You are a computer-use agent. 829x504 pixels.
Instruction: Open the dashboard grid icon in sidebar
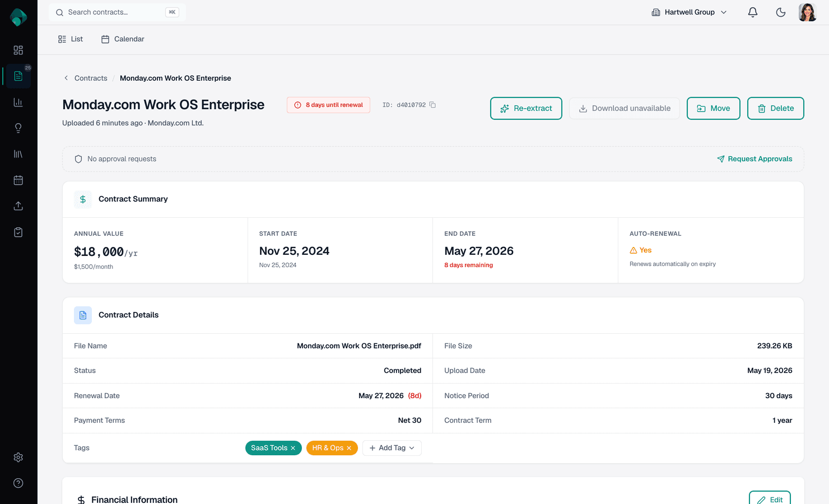tap(18, 50)
